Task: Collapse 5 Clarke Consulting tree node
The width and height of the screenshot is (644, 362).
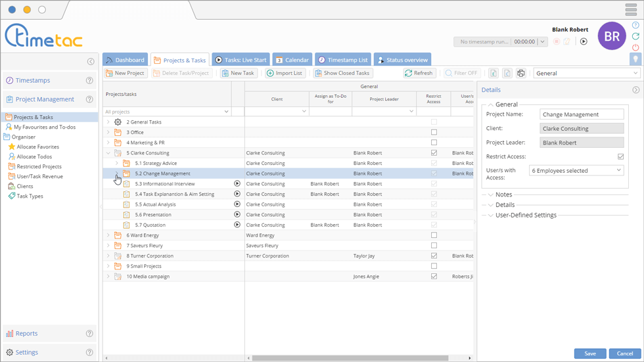Action: coord(108,152)
